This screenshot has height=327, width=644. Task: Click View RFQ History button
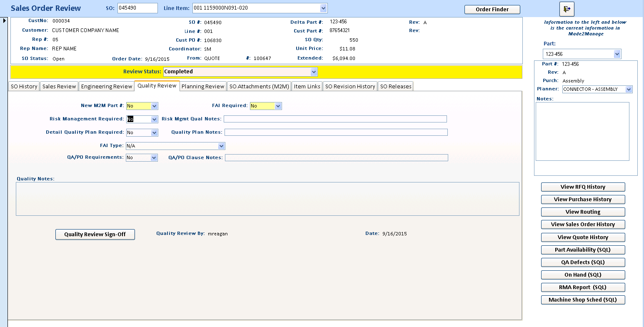[x=583, y=187]
